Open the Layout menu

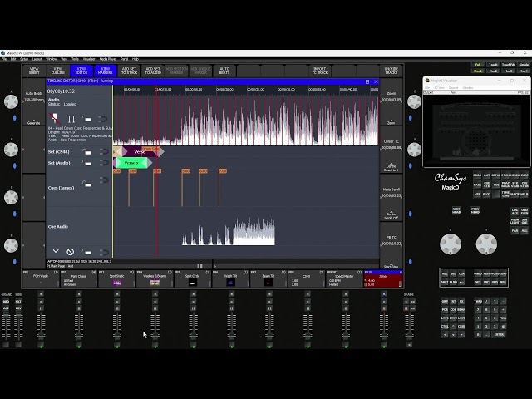coord(37,59)
